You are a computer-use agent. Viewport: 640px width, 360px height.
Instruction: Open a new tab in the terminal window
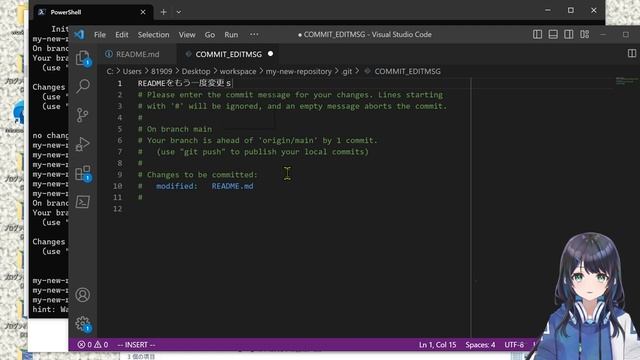click(164, 12)
